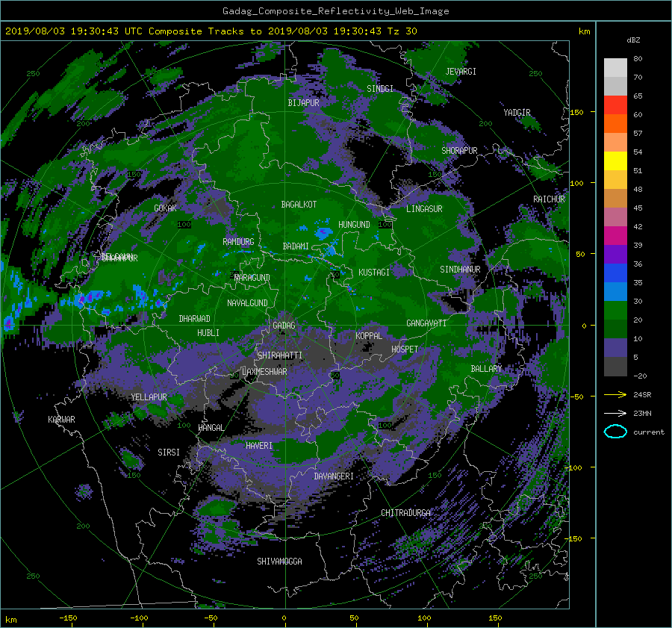
Task: Click the BADAMI city label
Action: tap(296, 246)
